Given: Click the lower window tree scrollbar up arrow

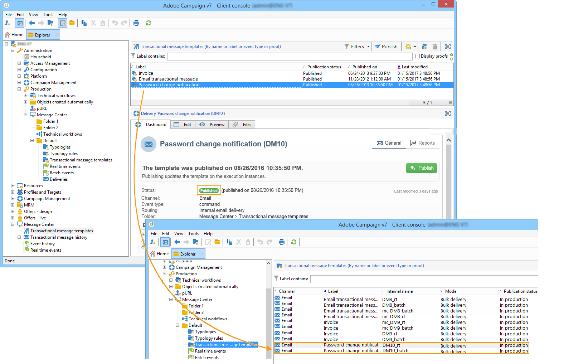Looking at the screenshot, I should click(x=268, y=263).
